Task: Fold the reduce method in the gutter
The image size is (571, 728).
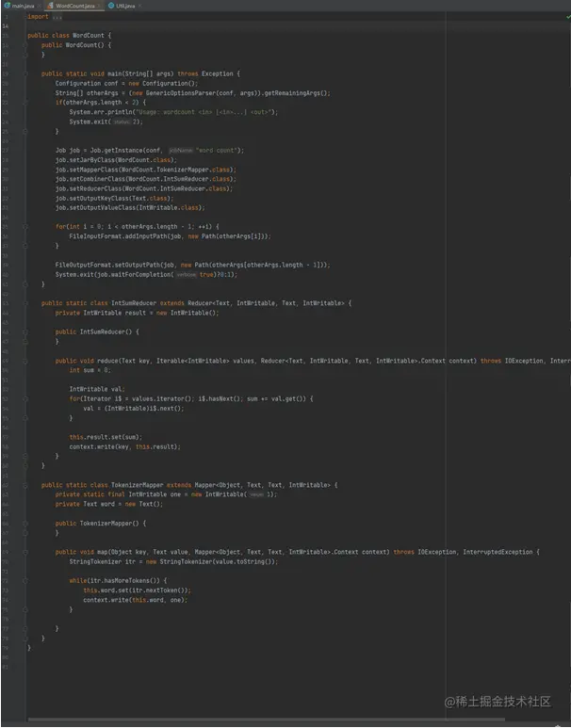Action: 25,361
